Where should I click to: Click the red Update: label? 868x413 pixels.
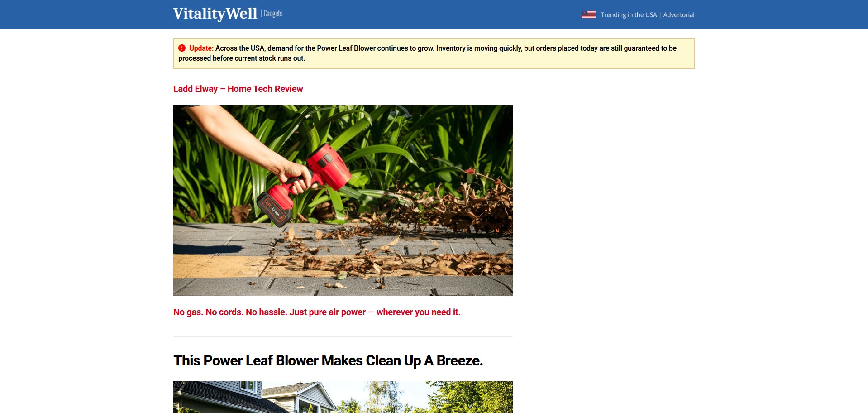coord(201,48)
